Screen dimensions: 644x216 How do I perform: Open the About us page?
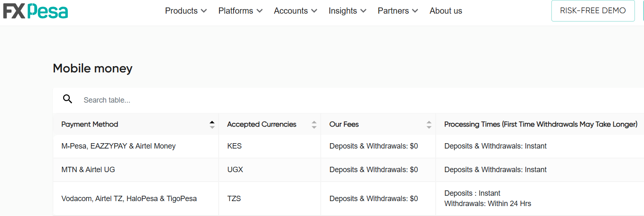(x=446, y=11)
